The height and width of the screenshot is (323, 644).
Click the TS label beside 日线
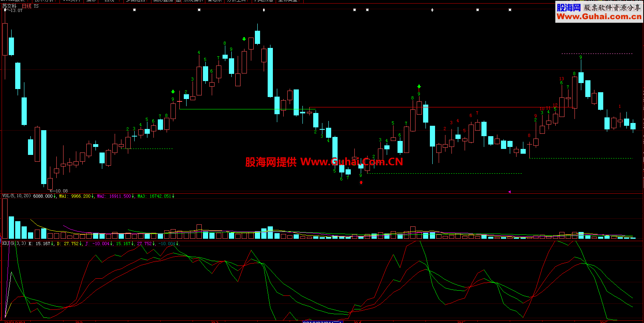36,6
